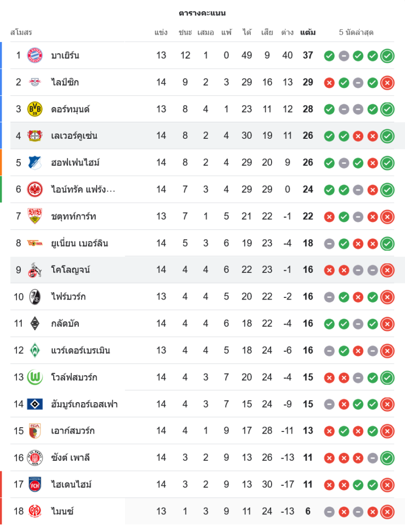The image size is (405, 532).
Task: Click the Werder Bremen green diamond logo
Action: (35, 351)
